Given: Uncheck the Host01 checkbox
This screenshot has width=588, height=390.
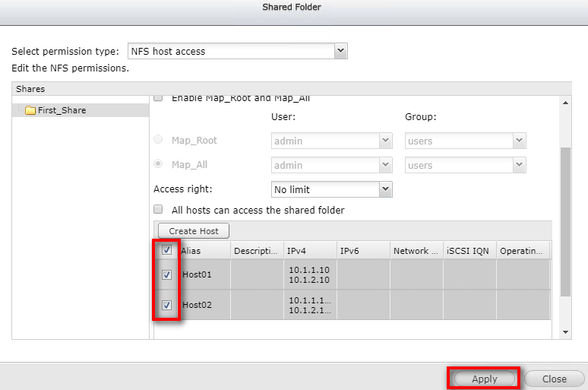Looking at the screenshot, I should pos(167,275).
